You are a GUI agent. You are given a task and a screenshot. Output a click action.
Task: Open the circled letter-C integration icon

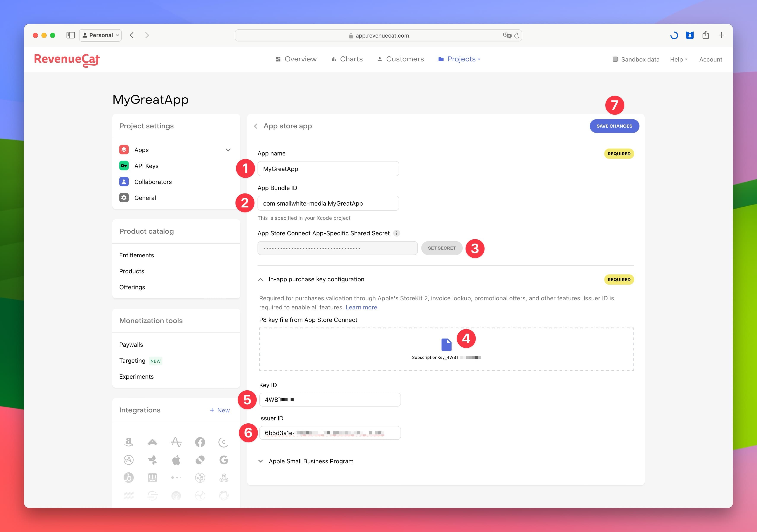pyautogui.click(x=224, y=442)
